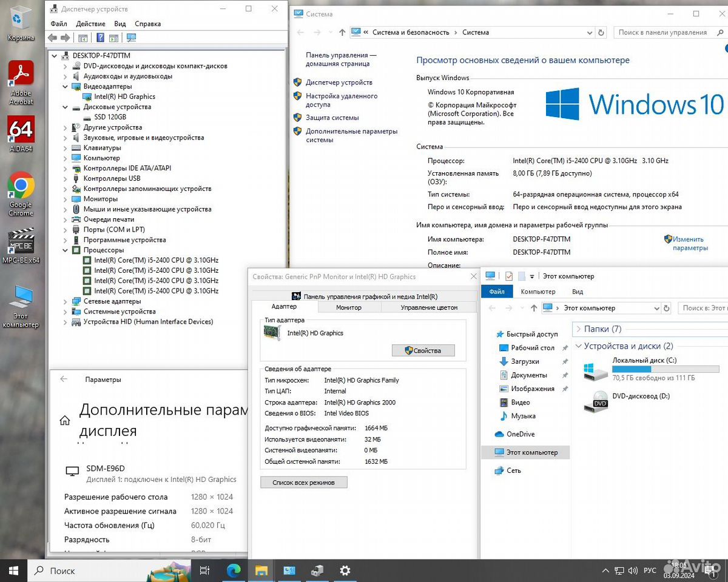Open the 'Защита системы' link
The height and width of the screenshot is (582, 728).
tap(332, 118)
